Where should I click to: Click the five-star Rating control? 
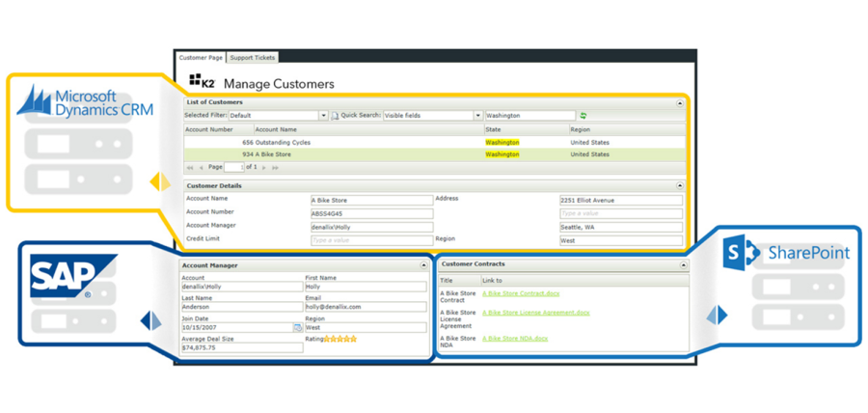click(x=340, y=339)
